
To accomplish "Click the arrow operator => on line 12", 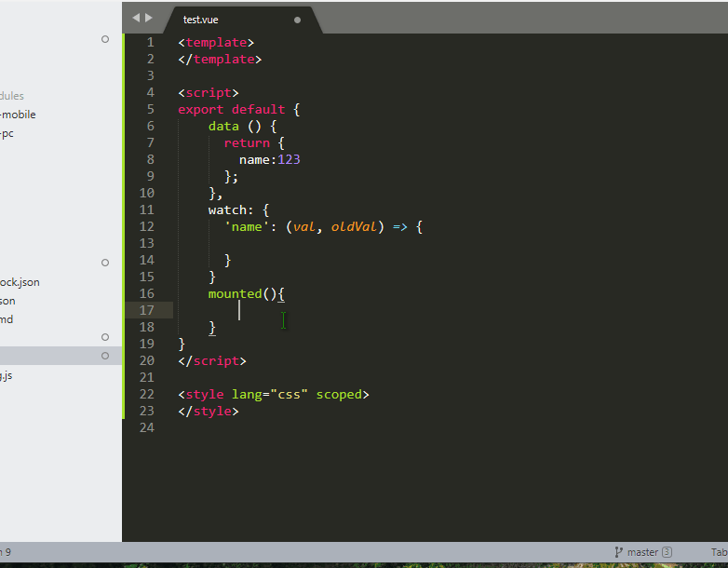I will click(x=399, y=227).
